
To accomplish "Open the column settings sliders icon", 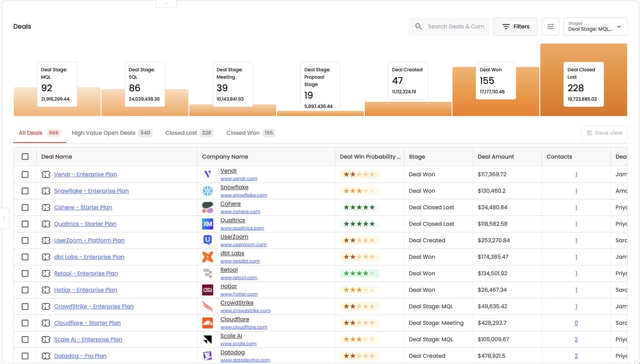I will point(550,26).
